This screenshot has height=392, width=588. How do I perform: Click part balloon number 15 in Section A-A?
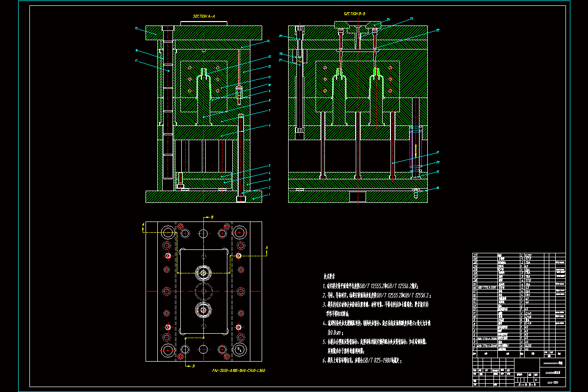[136, 29]
